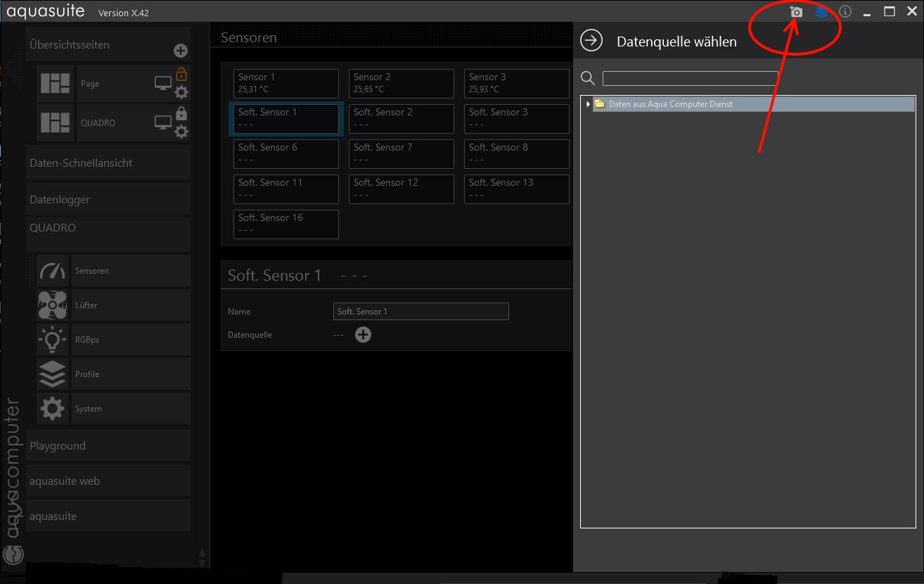Click the System gear icon in sidebar
Image resolution: width=924 pixels, height=584 pixels.
tap(53, 409)
